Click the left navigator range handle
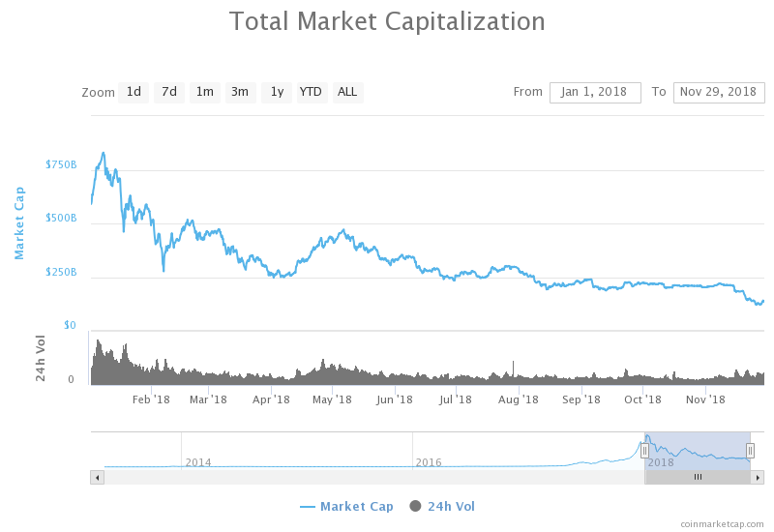This screenshot has height=532, width=774. point(644,450)
